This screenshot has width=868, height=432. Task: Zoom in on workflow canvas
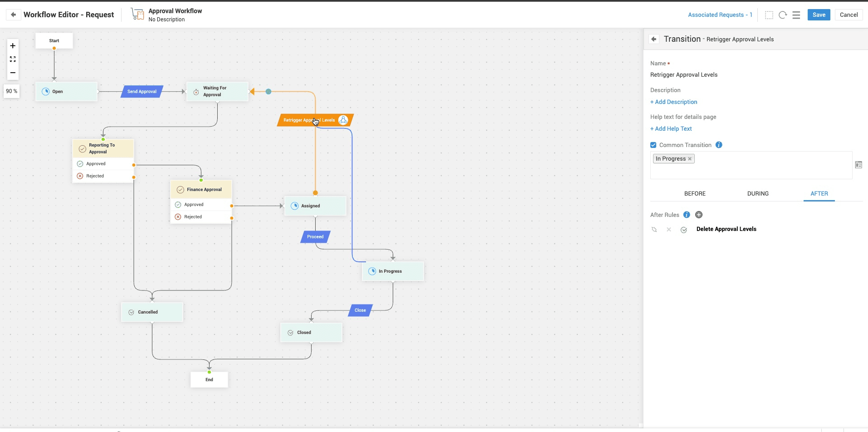pyautogui.click(x=13, y=46)
